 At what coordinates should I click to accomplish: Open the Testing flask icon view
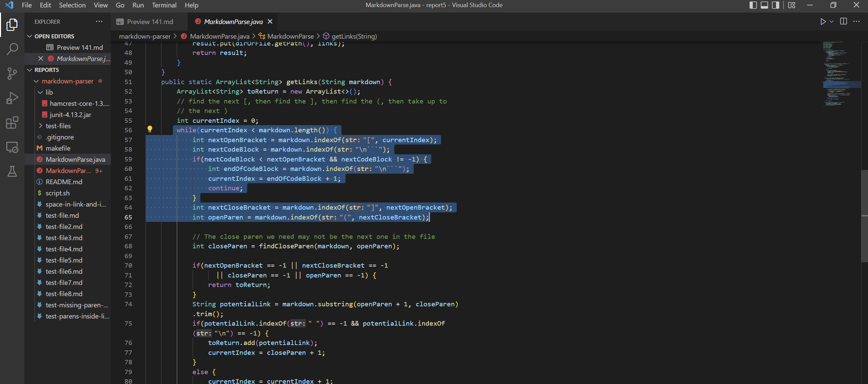tap(12, 172)
